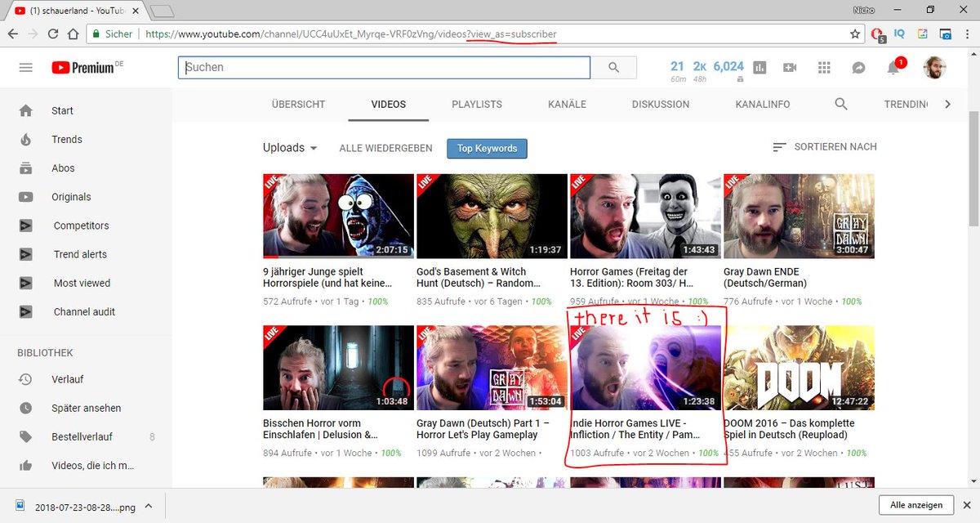980x523 pixels.
Task: Click ALLE WIEDERGEBEN
Action: pyautogui.click(x=385, y=148)
